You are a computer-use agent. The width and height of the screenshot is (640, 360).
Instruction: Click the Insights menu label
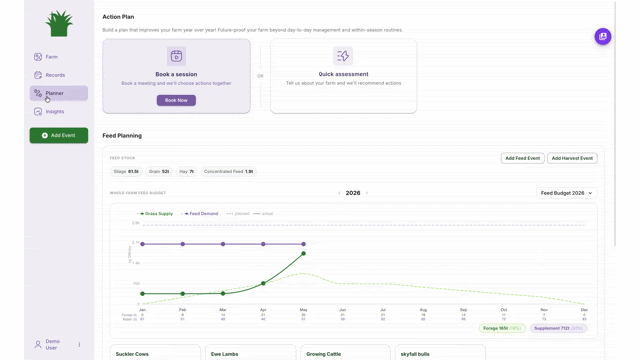tap(55, 111)
